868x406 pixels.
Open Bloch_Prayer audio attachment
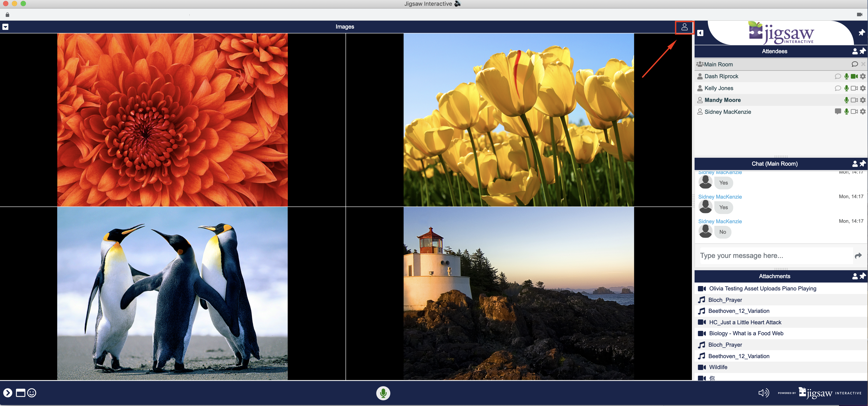[x=725, y=300]
